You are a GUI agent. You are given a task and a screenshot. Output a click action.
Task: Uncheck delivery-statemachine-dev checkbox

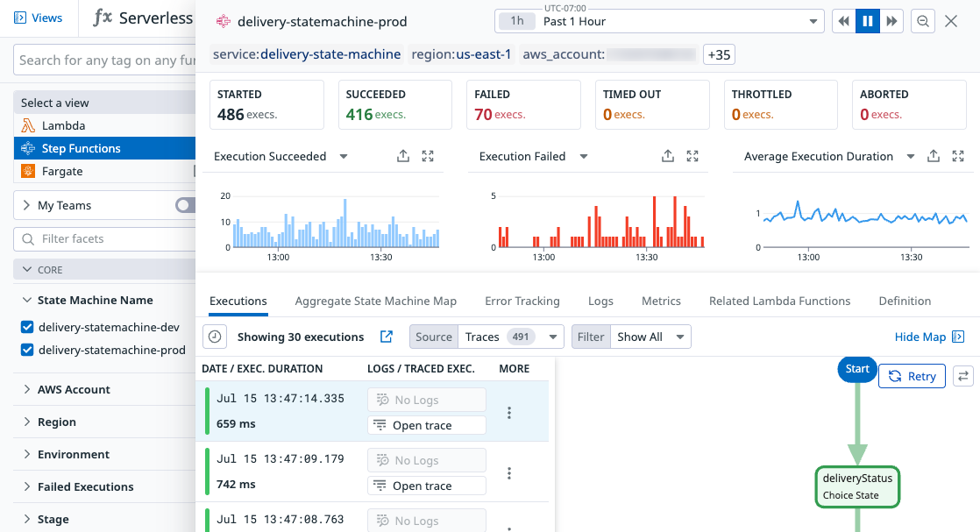(27, 327)
